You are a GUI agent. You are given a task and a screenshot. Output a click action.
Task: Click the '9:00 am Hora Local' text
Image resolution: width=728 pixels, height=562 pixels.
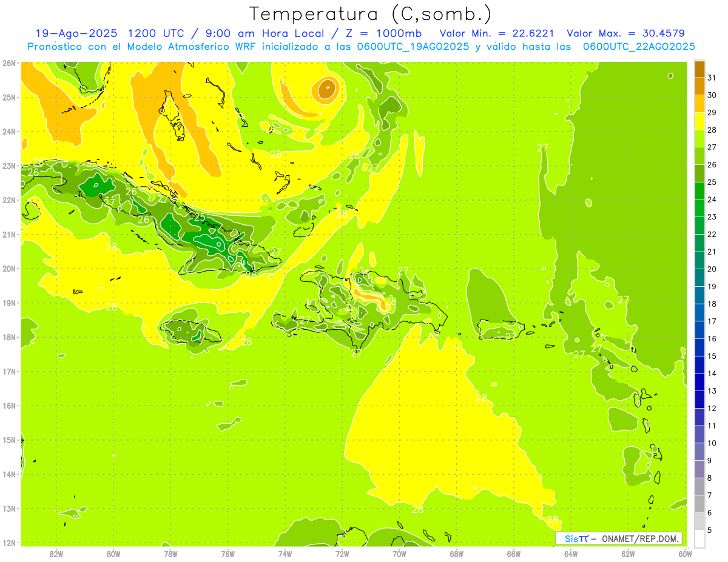coord(264,33)
